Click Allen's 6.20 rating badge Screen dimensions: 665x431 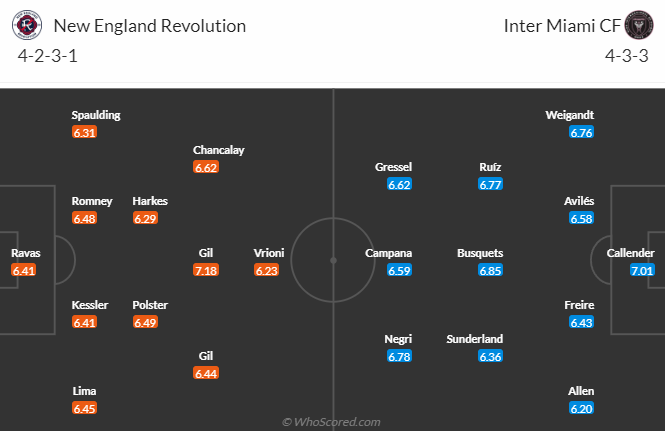point(580,408)
